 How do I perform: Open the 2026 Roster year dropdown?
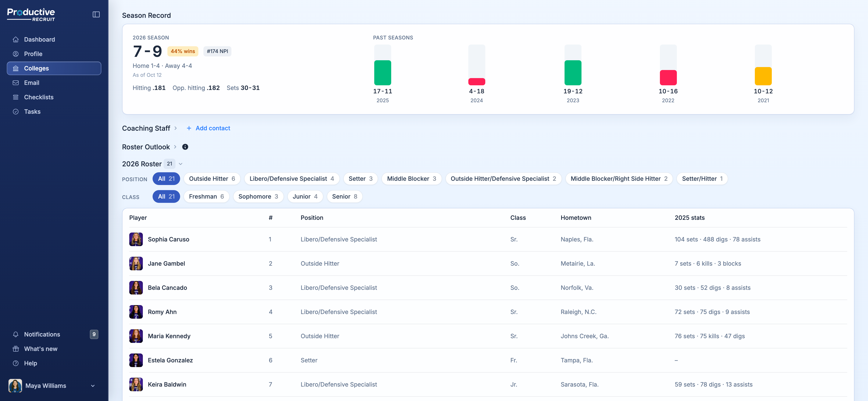coord(181,164)
